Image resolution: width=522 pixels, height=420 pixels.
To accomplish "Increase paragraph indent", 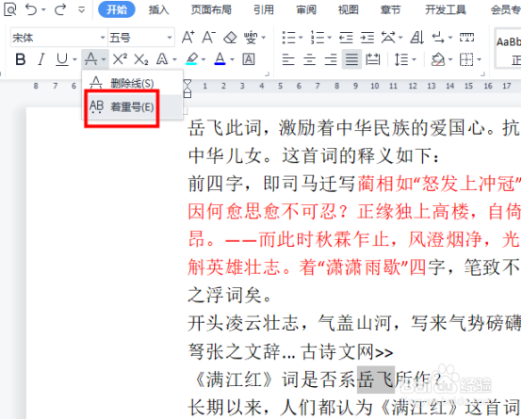I will tap(367, 38).
